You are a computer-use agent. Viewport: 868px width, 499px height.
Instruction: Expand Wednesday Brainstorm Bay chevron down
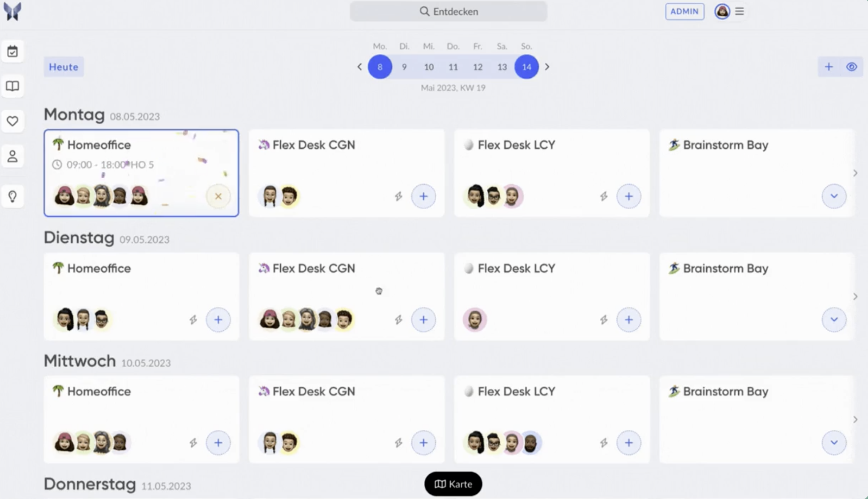point(834,443)
